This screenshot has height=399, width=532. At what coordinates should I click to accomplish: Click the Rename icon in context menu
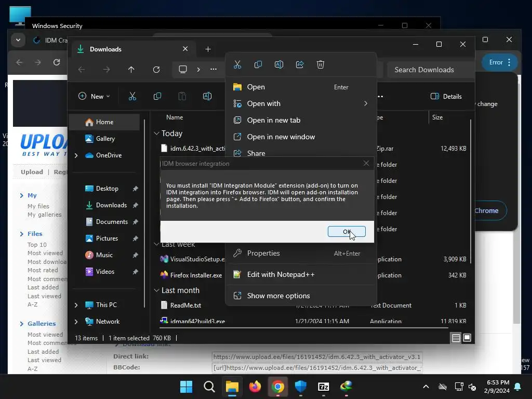[x=278, y=64]
